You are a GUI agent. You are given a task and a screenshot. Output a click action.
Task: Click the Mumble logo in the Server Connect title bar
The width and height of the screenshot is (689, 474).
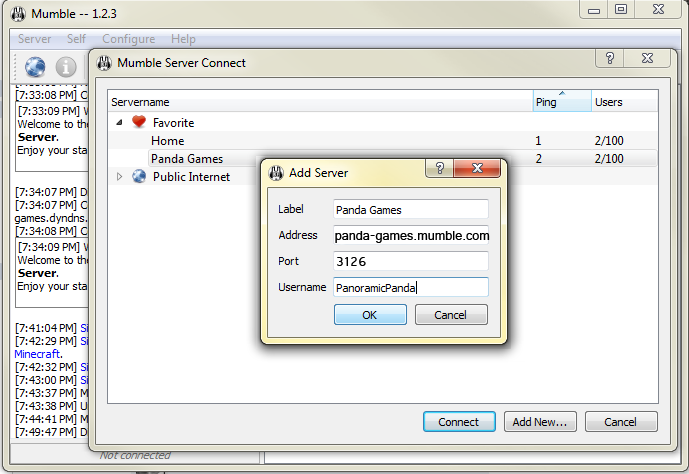[104, 63]
